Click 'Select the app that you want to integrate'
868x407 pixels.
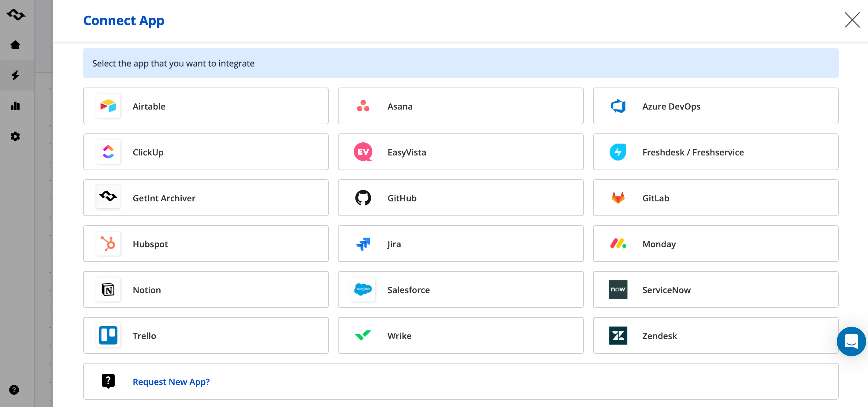[x=173, y=63]
